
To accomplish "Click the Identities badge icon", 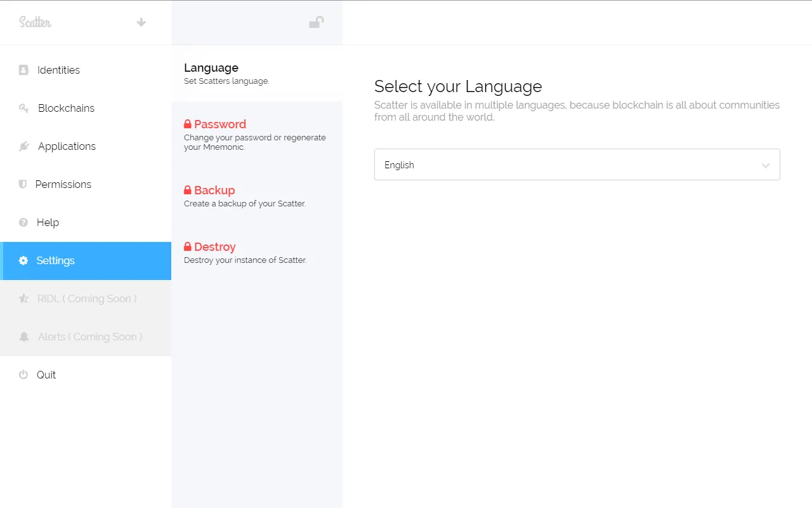I will 23,70.
